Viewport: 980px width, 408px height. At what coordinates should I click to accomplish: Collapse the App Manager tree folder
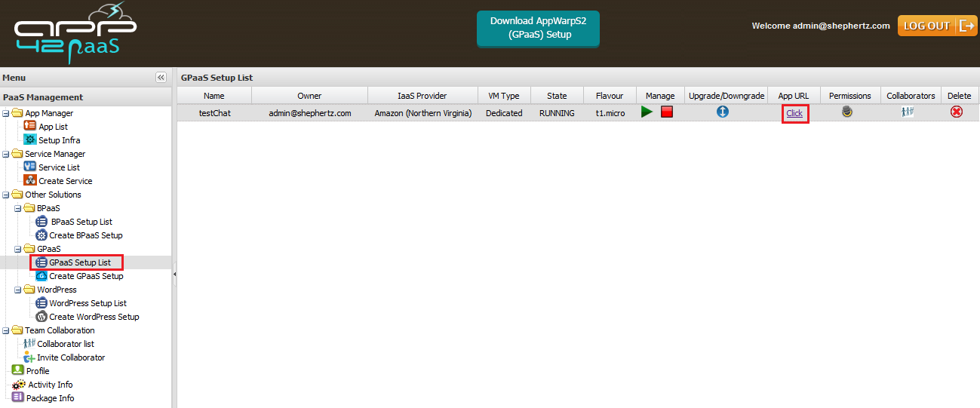(6, 113)
